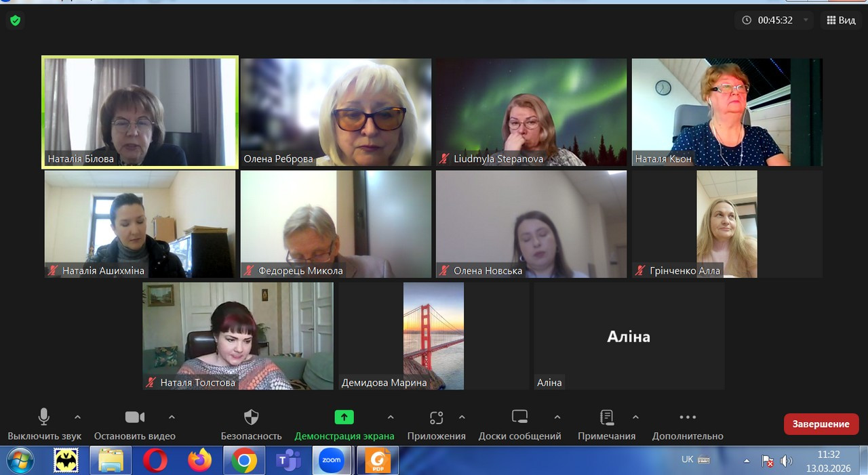The image size is (868, 475).
Task: Open the Вид view menu
Action: pos(841,20)
